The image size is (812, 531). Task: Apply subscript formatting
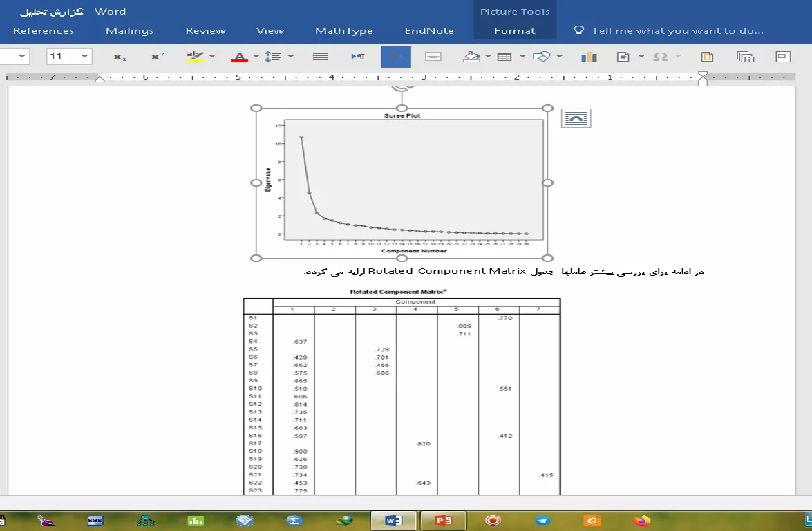(120, 57)
